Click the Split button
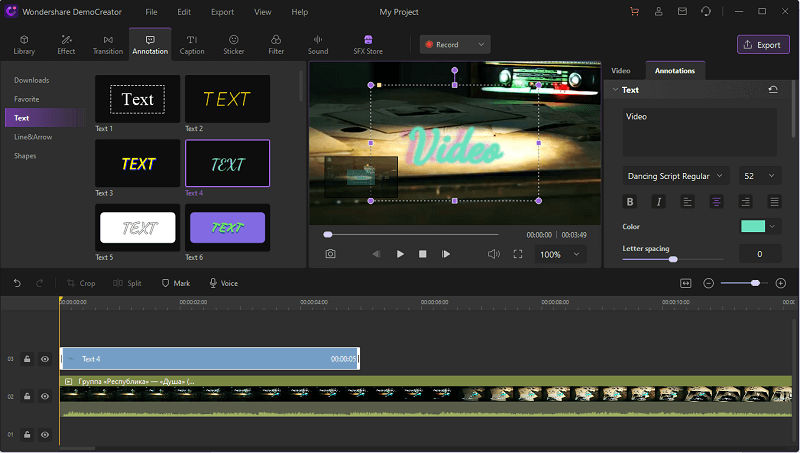The height and width of the screenshot is (453, 800). tap(127, 283)
